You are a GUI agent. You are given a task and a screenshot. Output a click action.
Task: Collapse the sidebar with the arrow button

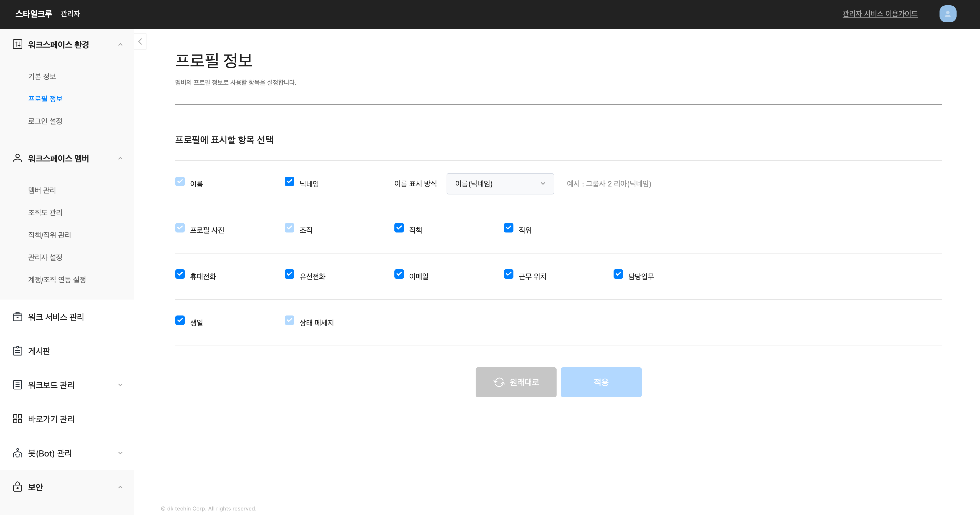[140, 41]
